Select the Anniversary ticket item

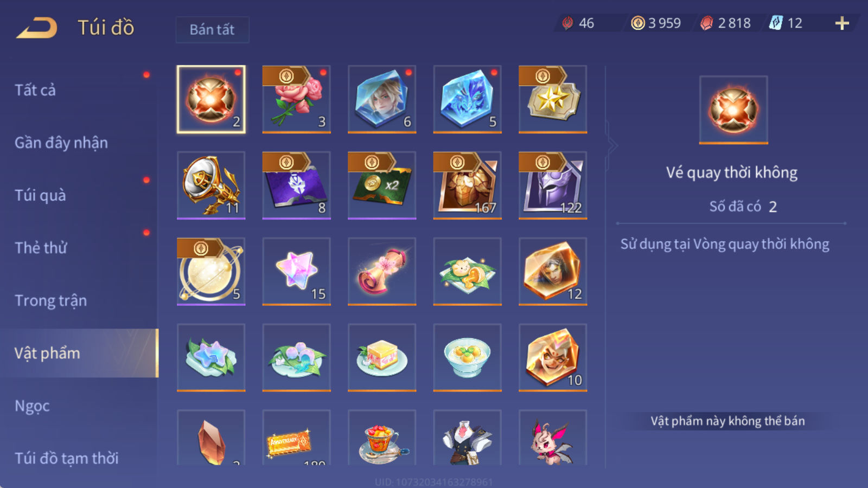tap(296, 438)
